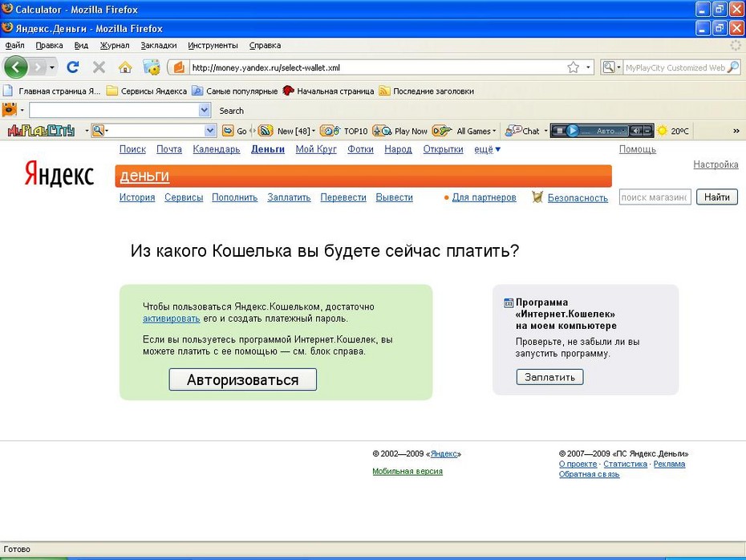The height and width of the screenshot is (560, 746).
Task: Expand the All Games dropdown arrow
Action: pos(494,132)
